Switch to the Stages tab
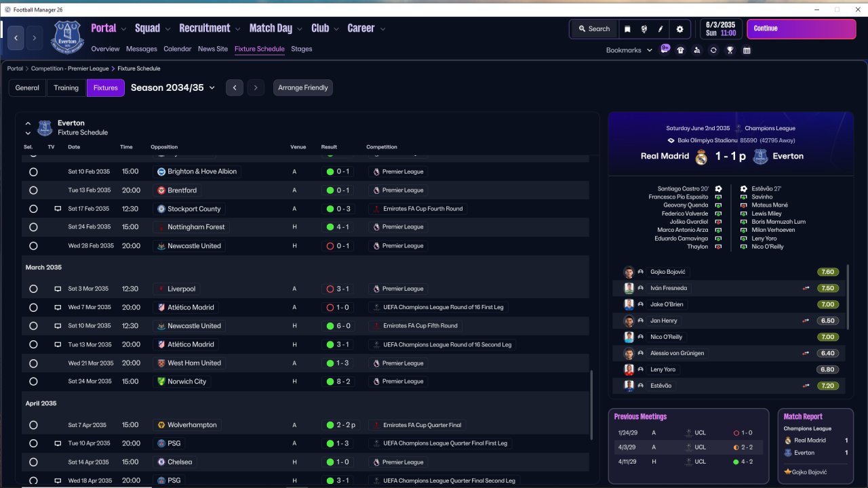This screenshot has height=488, width=868. (x=302, y=49)
